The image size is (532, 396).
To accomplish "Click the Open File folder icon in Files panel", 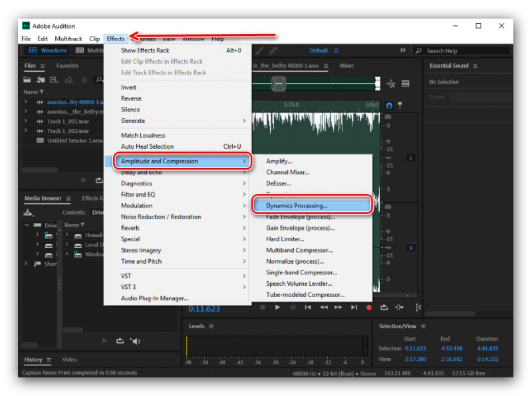I will point(27,80).
